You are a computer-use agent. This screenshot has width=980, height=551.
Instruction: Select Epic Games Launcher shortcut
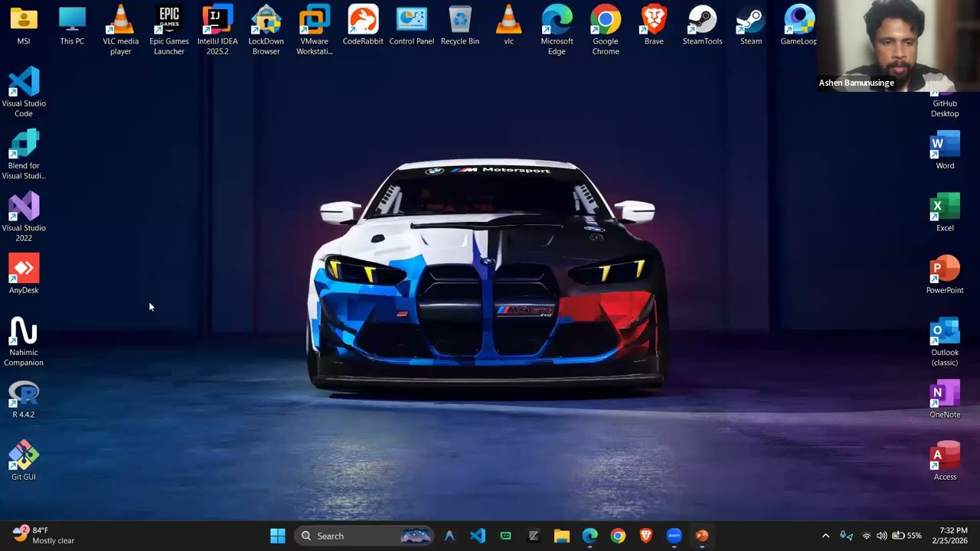pyautogui.click(x=169, y=31)
